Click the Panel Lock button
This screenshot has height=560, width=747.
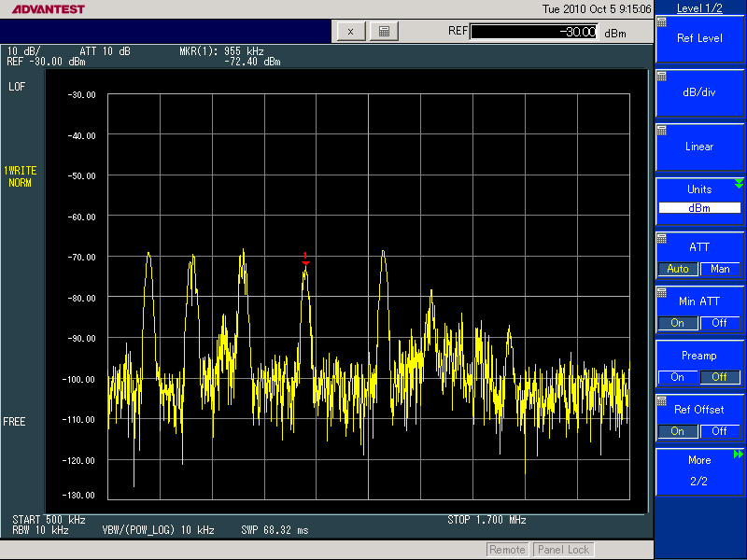[563, 550]
